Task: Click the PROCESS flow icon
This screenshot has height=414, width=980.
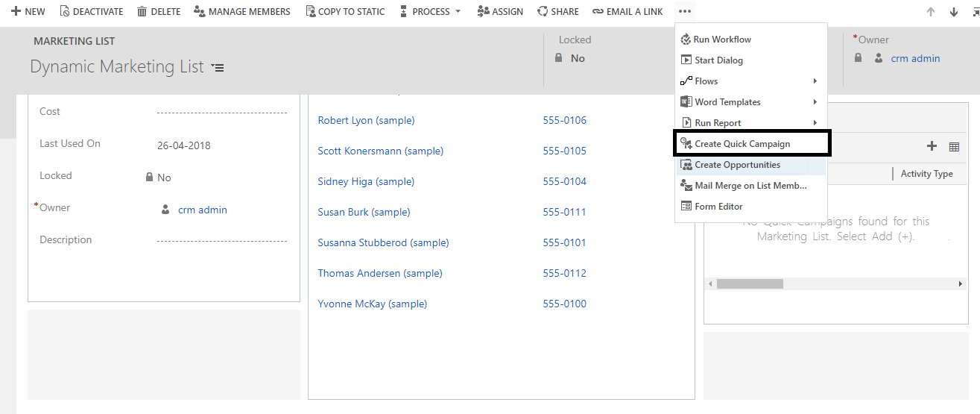Action: pos(403,12)
